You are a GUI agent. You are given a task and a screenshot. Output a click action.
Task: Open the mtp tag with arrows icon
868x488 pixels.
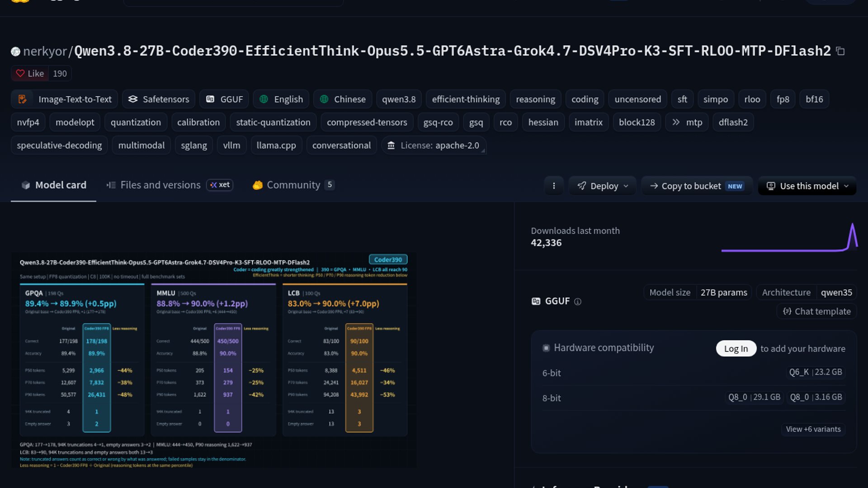687,122
